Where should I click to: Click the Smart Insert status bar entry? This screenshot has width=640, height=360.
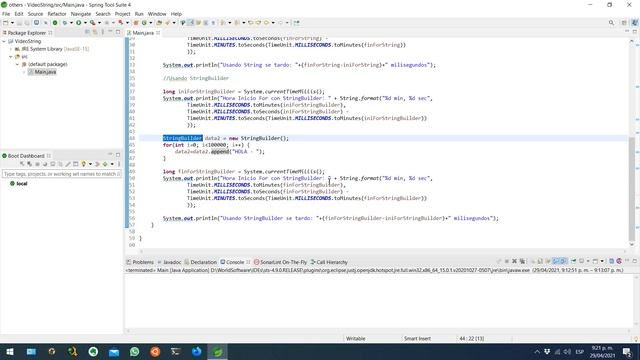[x=417, y=338]
